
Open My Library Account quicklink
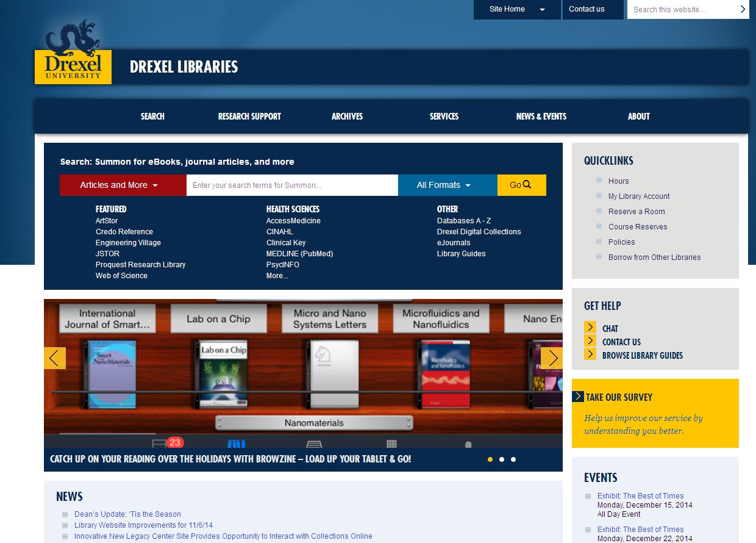coord(639,196)
